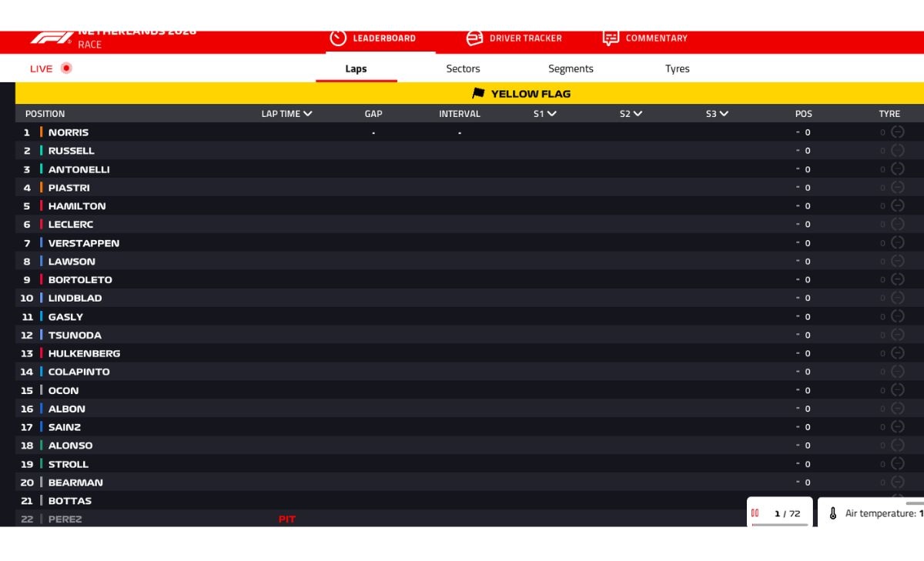This screenshot has width=924, height=561.
Task: Click the red PIT status for Perez
Action: click(x=287, y=519)
